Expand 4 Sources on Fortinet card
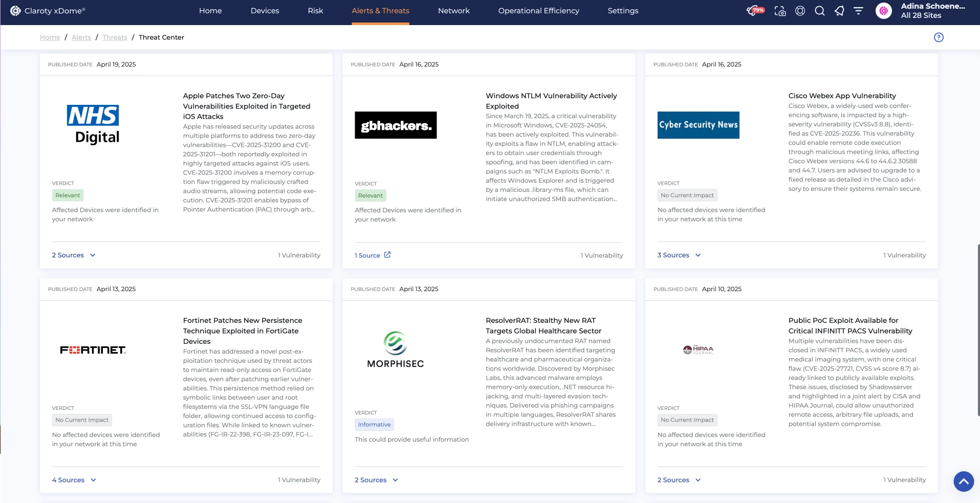Screen dimensions: 980x503 point(74,480)
